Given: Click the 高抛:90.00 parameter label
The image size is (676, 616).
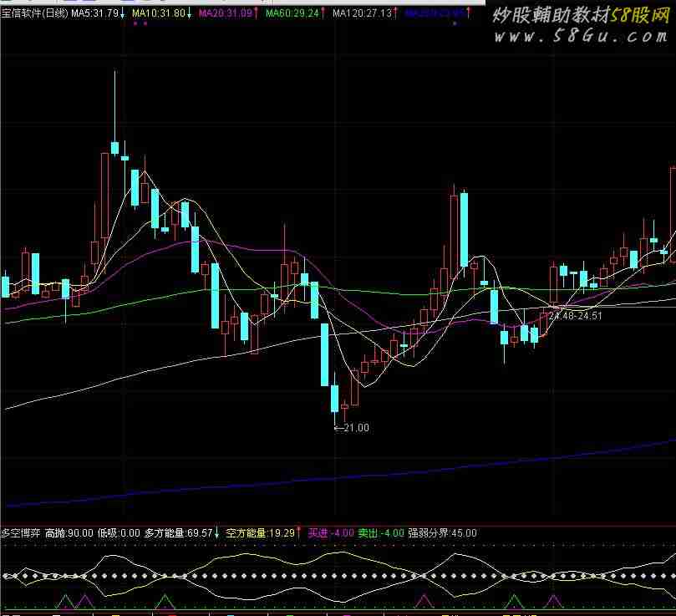Looking at the screenshot, I should (x=69, y=532).
